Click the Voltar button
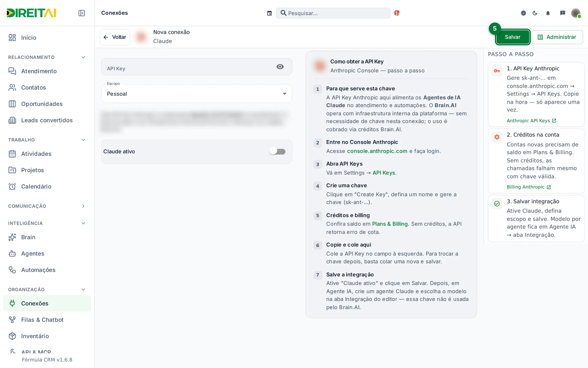 point(115,37)
